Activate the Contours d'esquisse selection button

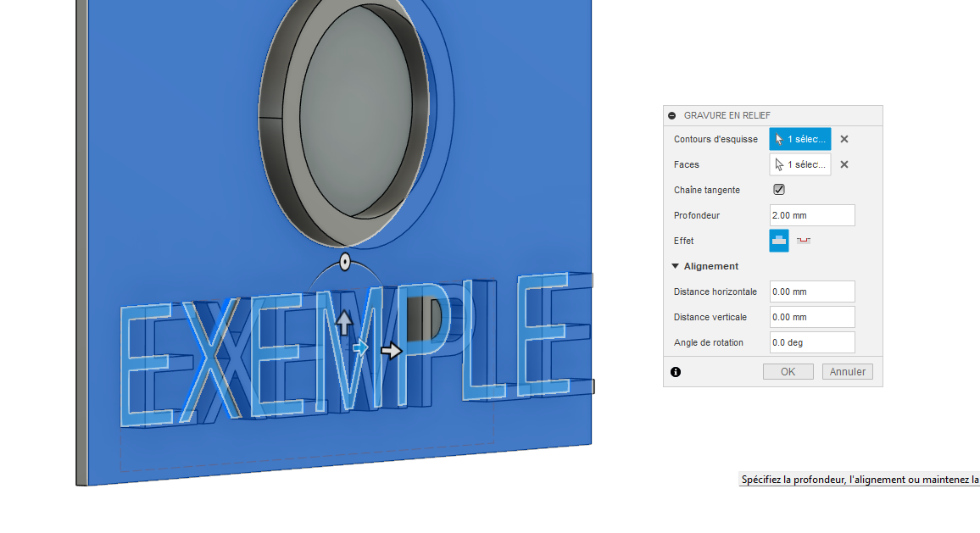(800, 139)
